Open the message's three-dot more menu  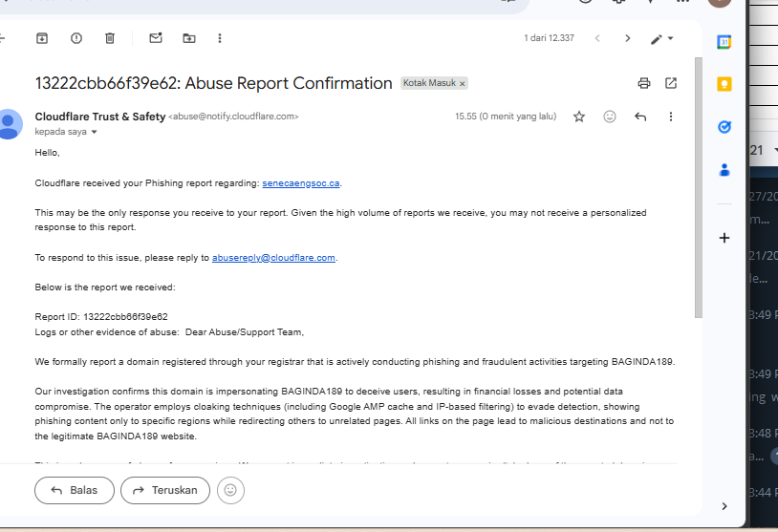point(671,117)
